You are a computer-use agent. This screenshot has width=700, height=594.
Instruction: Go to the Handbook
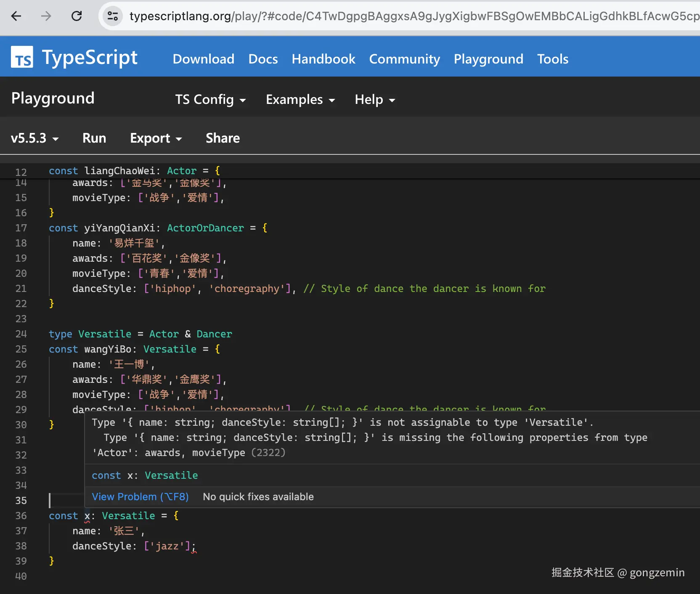click(323, 59)
